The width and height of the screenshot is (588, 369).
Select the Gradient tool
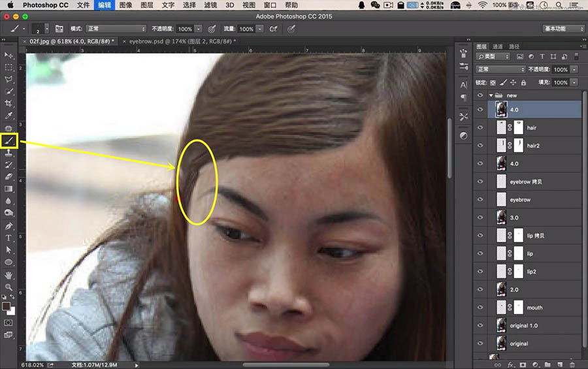8,189
